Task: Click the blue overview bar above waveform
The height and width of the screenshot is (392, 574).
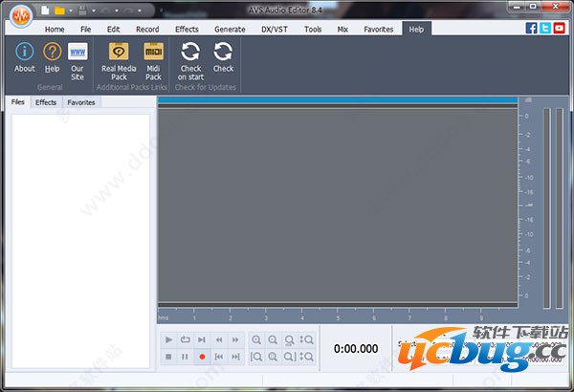Action: point(338,100)
